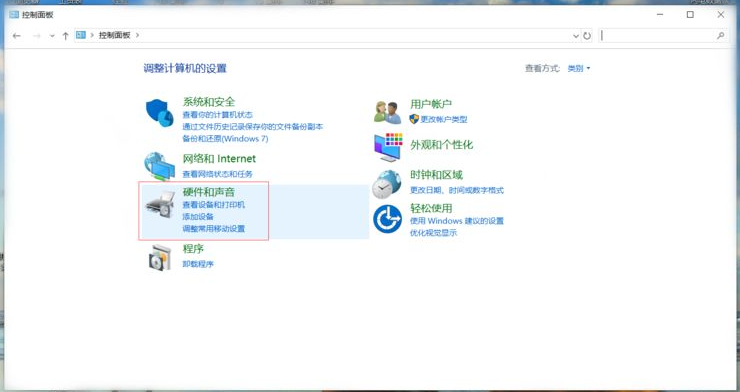Go back using the back arrow
Viewport: 740px width, 392px height.
point(17,35)
